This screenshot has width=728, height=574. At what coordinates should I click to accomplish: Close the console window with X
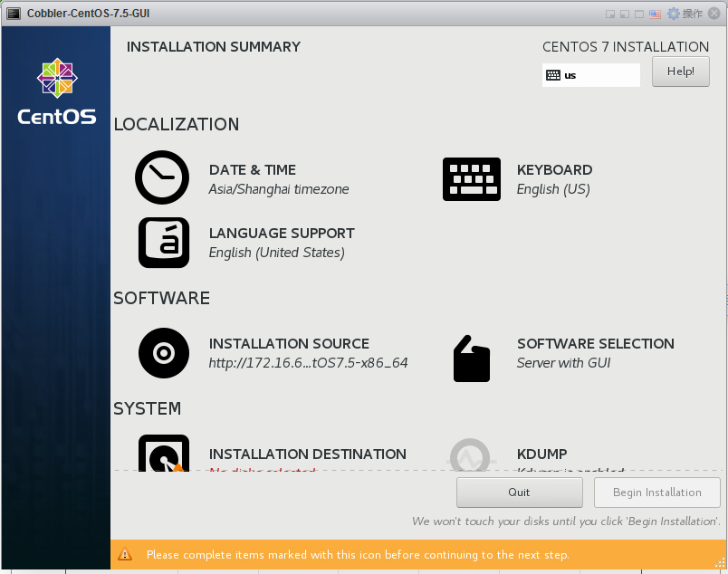[714, 14]
